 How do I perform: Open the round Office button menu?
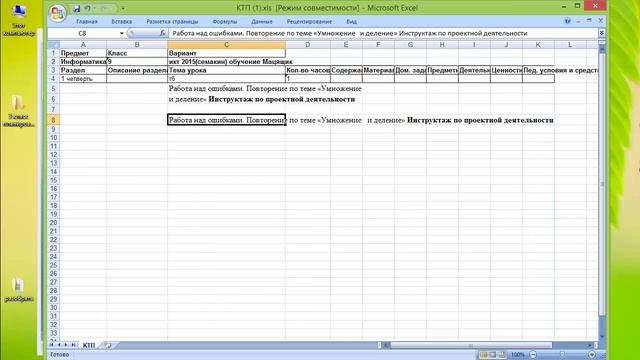click(58, 13)
